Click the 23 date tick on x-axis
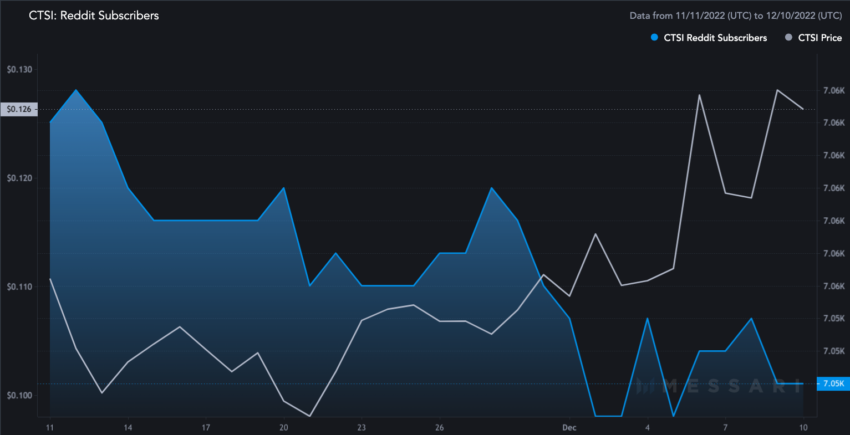 pos(362,427)
